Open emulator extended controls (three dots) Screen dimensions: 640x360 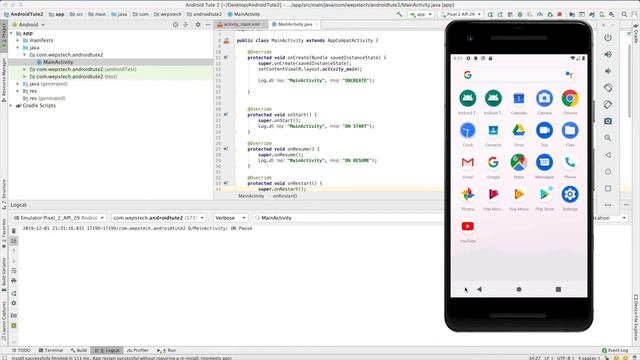click(x=608, y=205)
